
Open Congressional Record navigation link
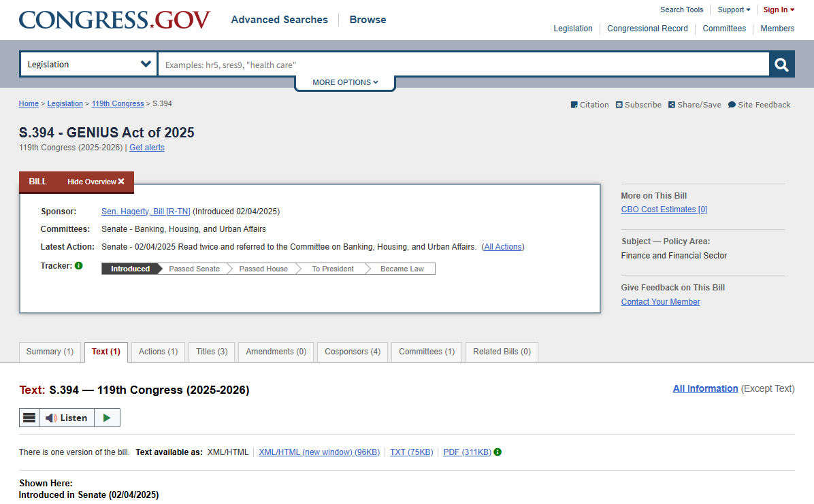(647, 29)
